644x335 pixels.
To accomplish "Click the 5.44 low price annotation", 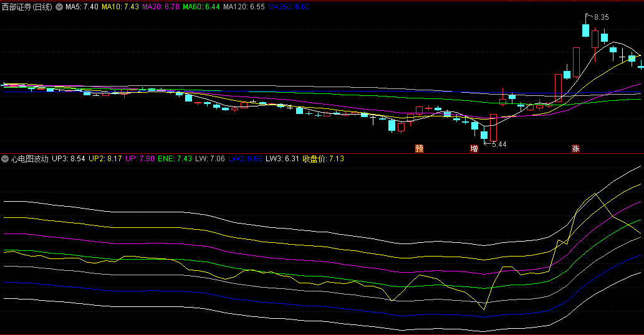I will tap(499, 144).
